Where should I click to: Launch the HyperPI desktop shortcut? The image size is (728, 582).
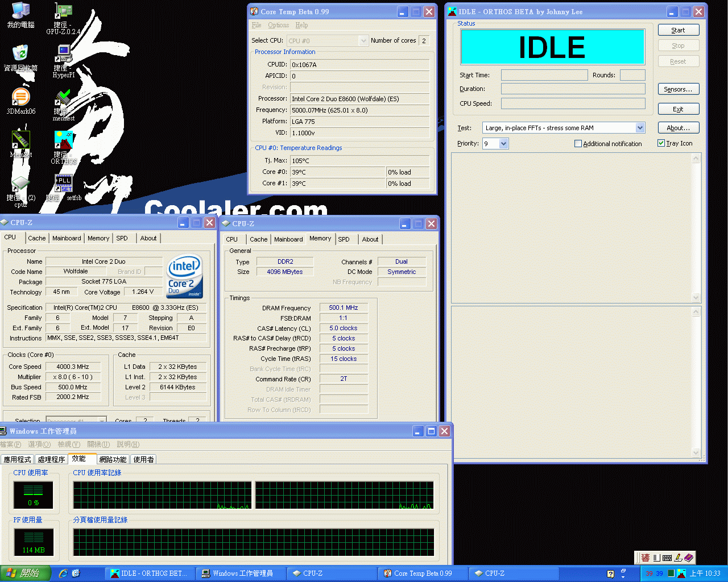click(x=63, y=61)
